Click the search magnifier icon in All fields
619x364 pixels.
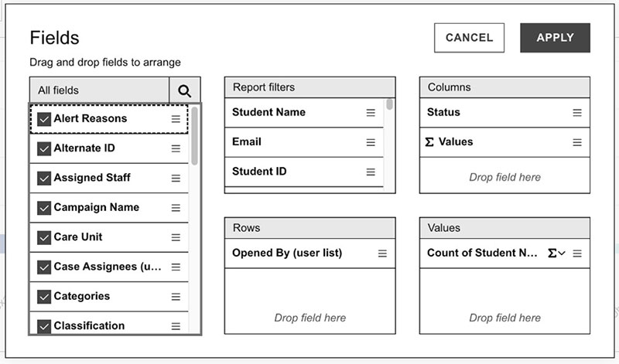[184, 90]
